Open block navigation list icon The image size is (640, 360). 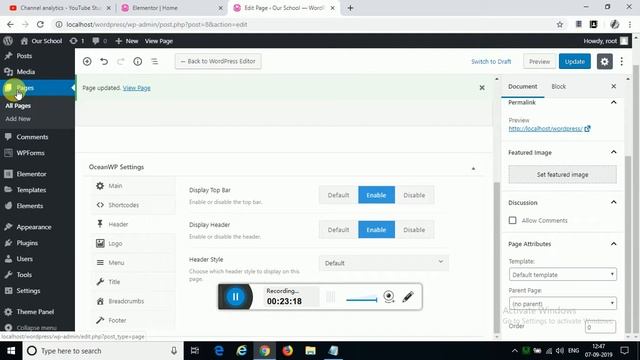pos(155,61)
